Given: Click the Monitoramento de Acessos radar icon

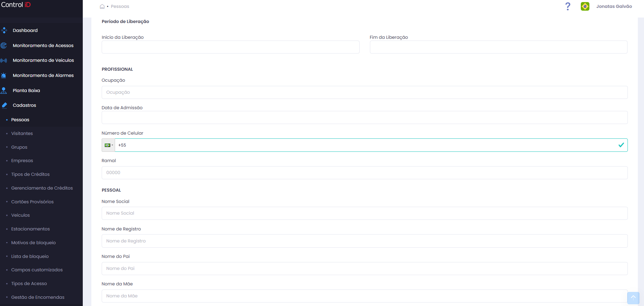Looking at the screenshot, I should (4, 45).
